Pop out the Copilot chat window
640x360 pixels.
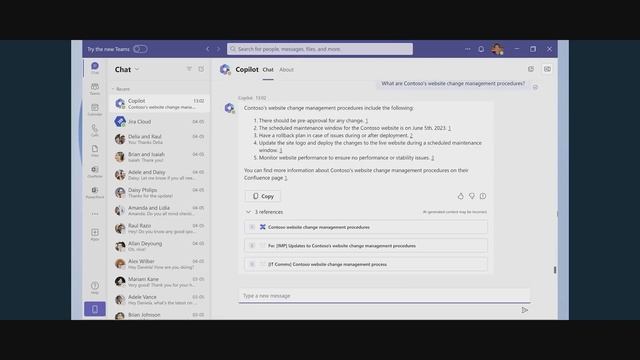point(531,69)
